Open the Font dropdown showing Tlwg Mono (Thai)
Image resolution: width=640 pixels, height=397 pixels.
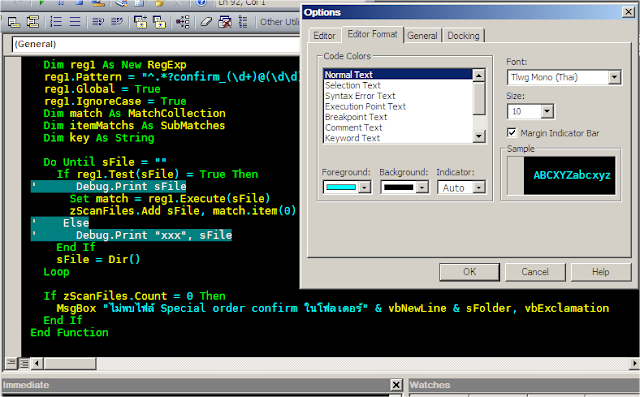(x=614, y=77)
